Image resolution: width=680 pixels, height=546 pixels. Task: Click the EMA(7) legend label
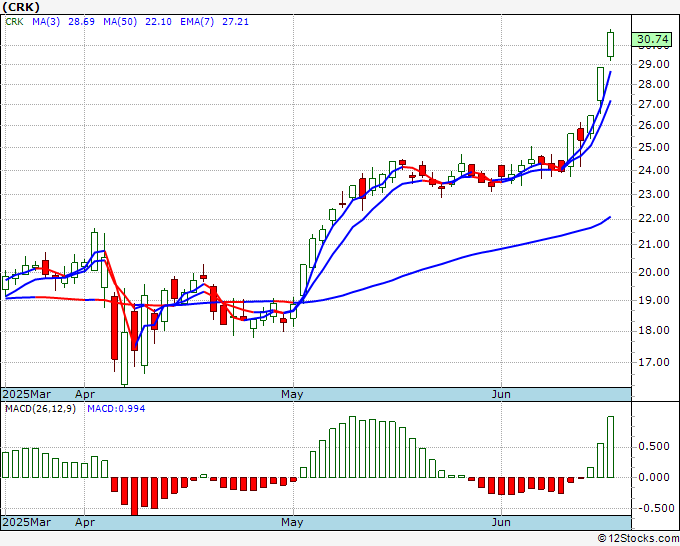tap(197, 22)
